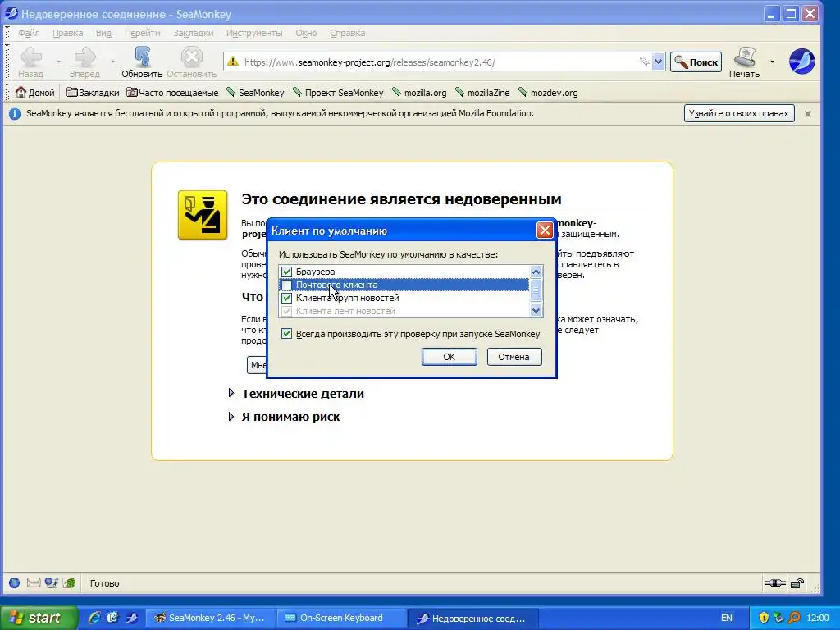This screenshot has height=630, width=840.
Task: Click the security padlock in the status bar
Action: tap(797, 583)
